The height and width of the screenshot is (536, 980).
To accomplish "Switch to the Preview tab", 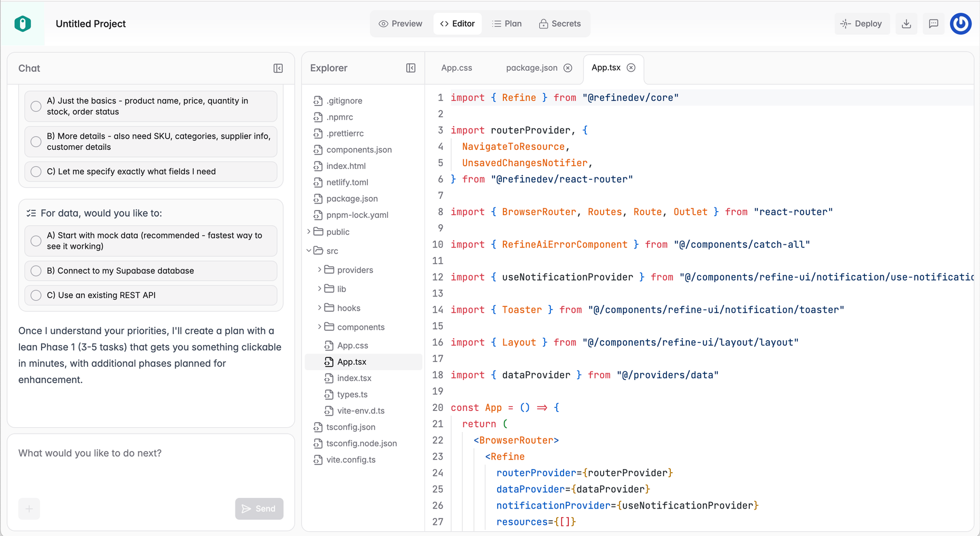I will point(401,24).
